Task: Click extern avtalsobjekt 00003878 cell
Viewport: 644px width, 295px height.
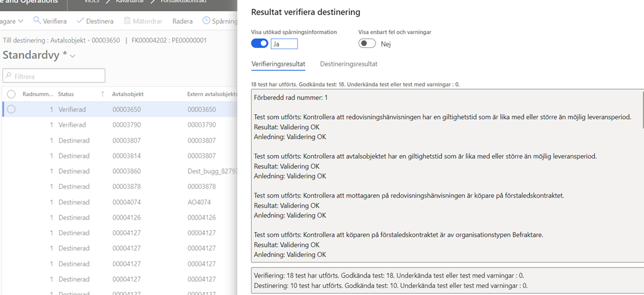Action: (202, 187)
